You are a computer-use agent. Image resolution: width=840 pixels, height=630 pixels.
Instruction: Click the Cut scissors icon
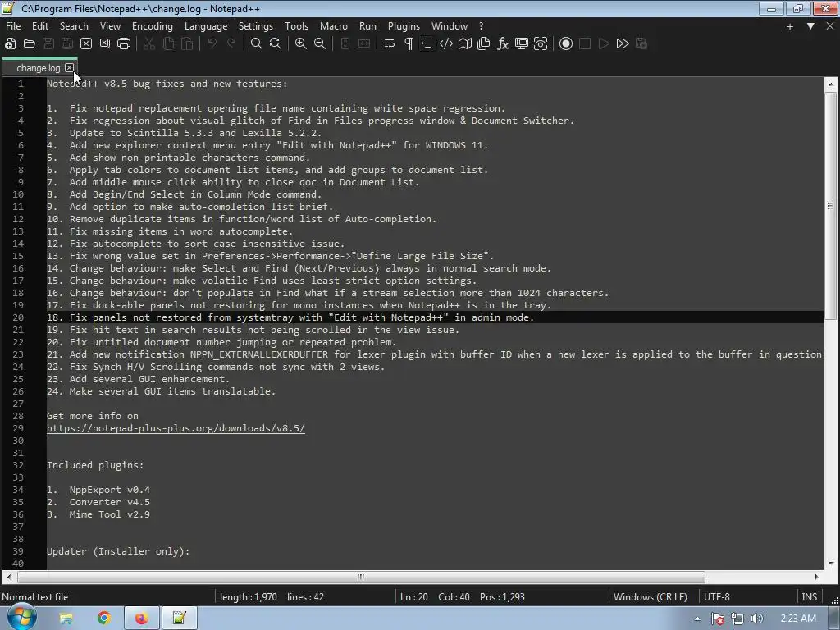(149, 44)
